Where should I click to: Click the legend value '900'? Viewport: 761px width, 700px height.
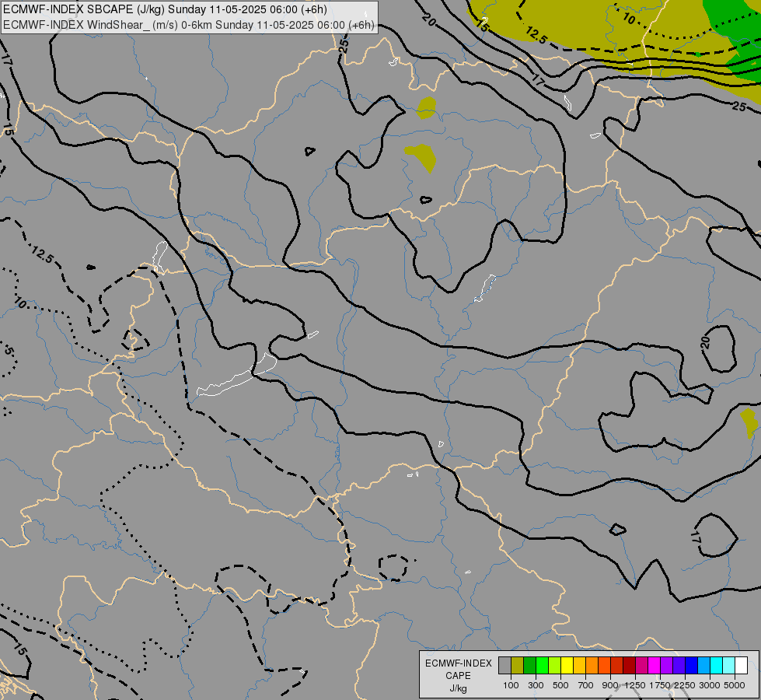click(610, 685)
